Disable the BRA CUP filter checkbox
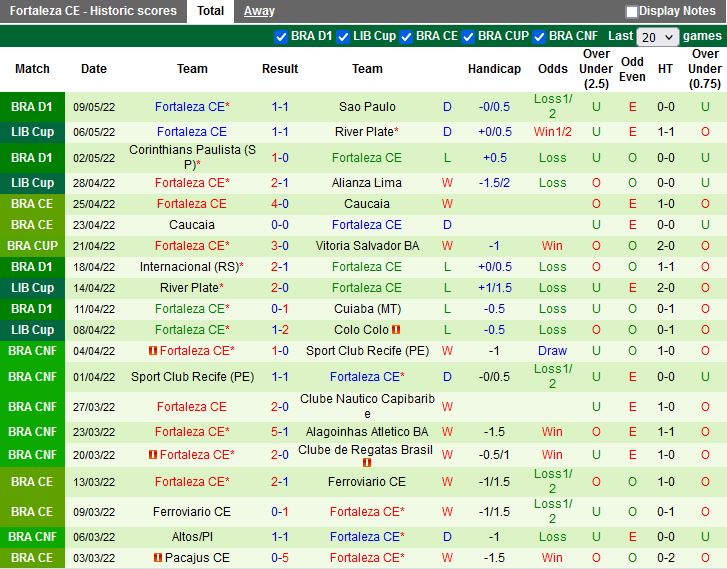The height and width of the screenshot is (569, 727). [x=468, y=36]
